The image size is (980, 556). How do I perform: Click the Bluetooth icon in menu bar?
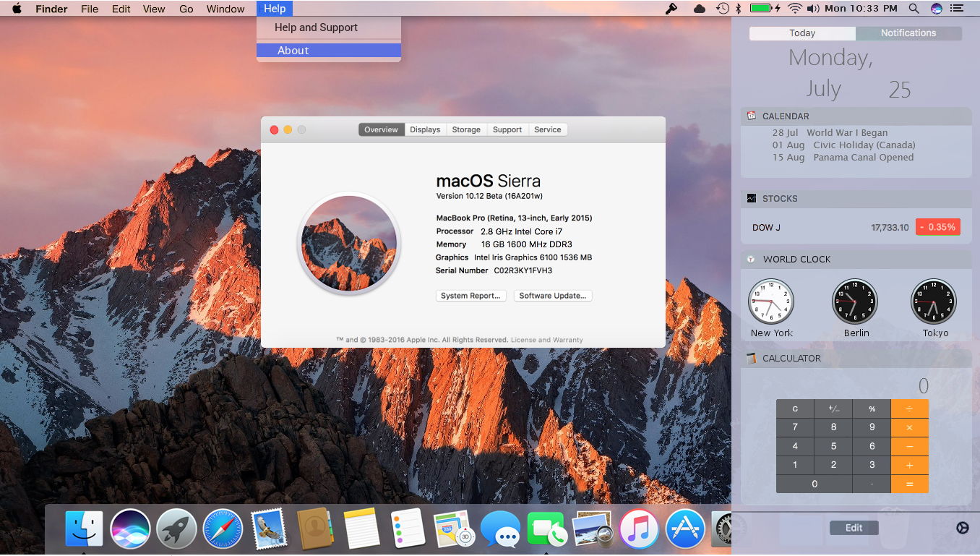739,9
